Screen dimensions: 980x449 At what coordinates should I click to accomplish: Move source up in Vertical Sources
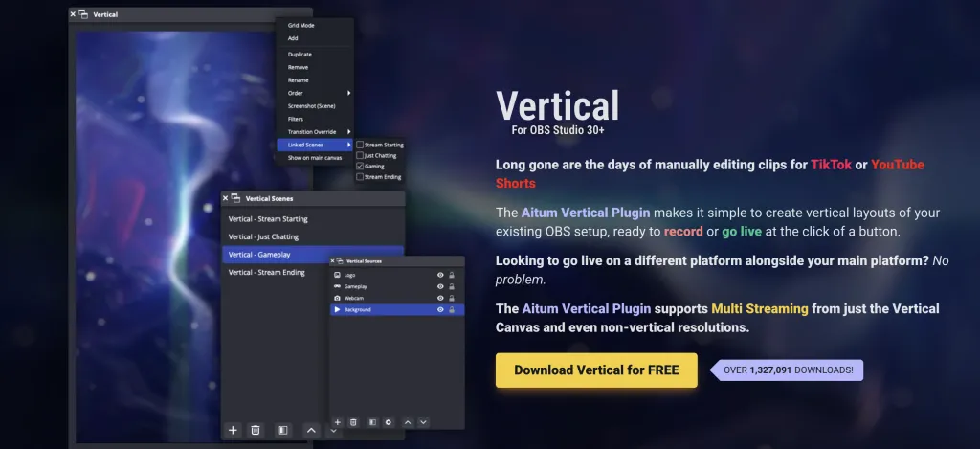click(x=408, y=422)
